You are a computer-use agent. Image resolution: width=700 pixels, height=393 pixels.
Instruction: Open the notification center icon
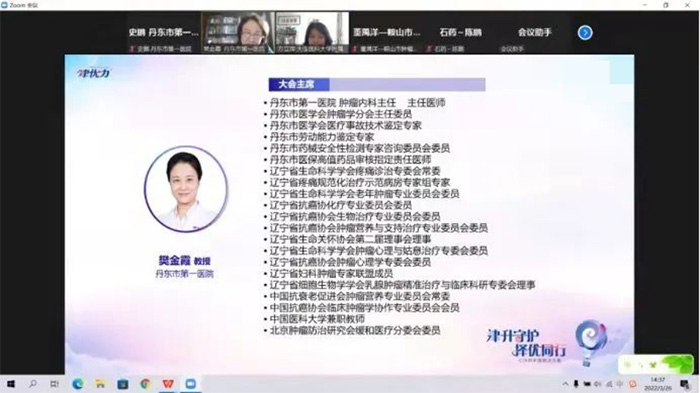click(x=685, y=384)
